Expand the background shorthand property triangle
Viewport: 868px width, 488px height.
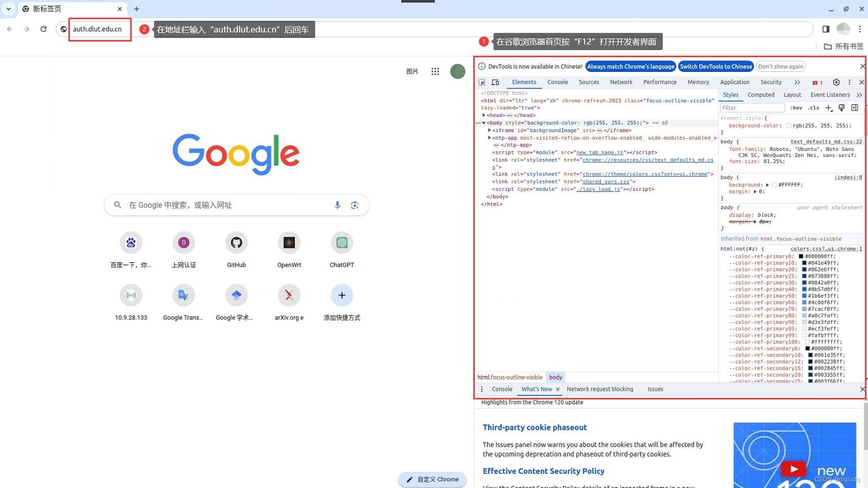coord(767,185)
